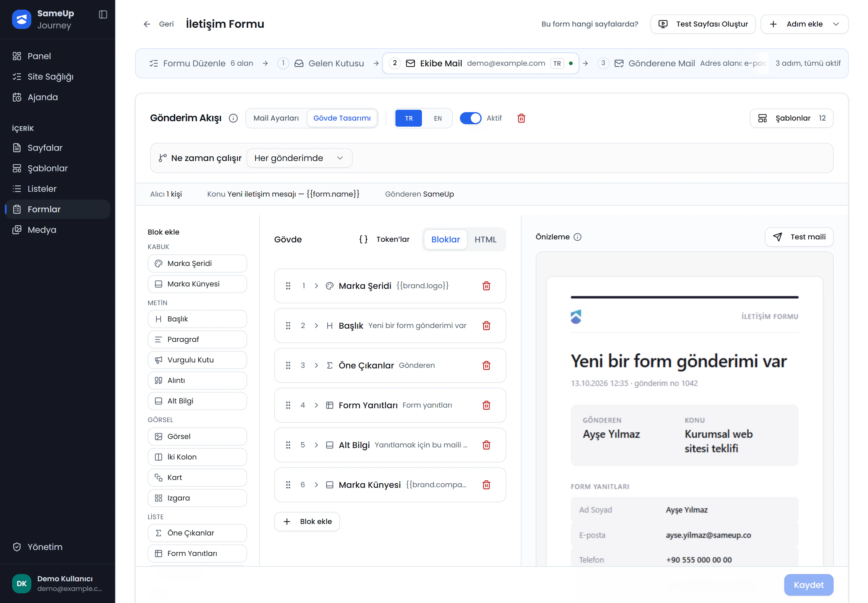The width and height of the screenshot is (868, 603).
Task: Delete the Başlık block from the body
Action: pyautogui.click(x=486, y=326)
